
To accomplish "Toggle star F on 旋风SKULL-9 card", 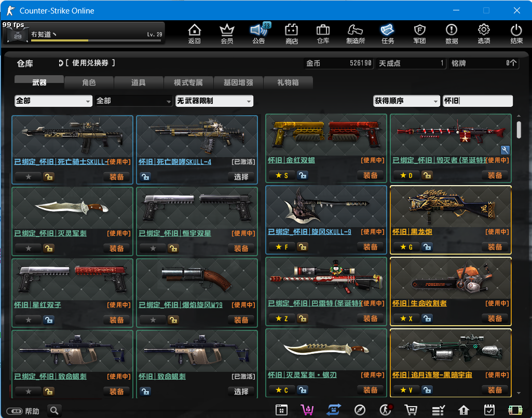I will pyautogui.click(x=282, y=247).
